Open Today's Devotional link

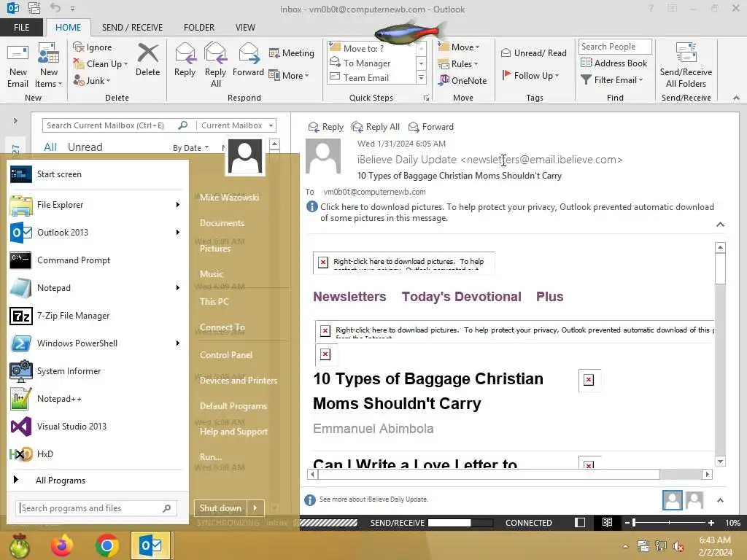(461, 296)
